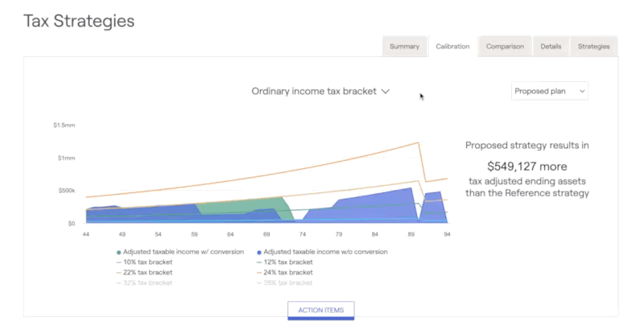Click the ACTION ITEMS button
The image size is (644, 330).
pos(320,310)
